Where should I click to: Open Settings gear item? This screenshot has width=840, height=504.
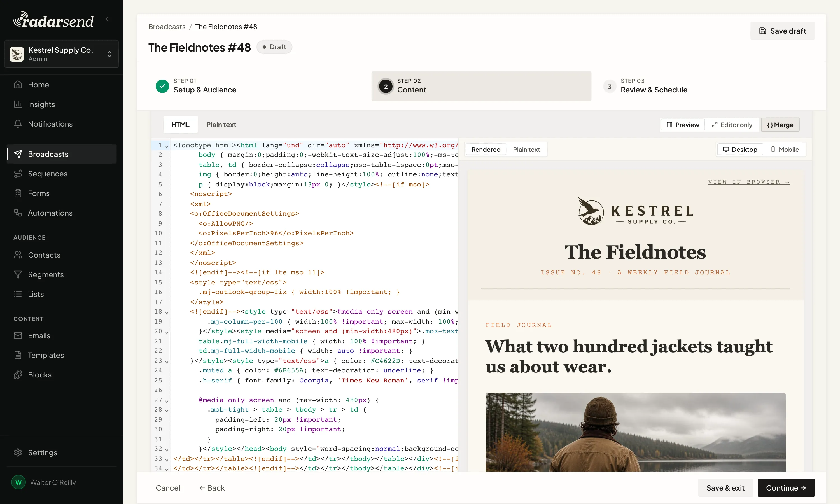click(x=61, y=452)
